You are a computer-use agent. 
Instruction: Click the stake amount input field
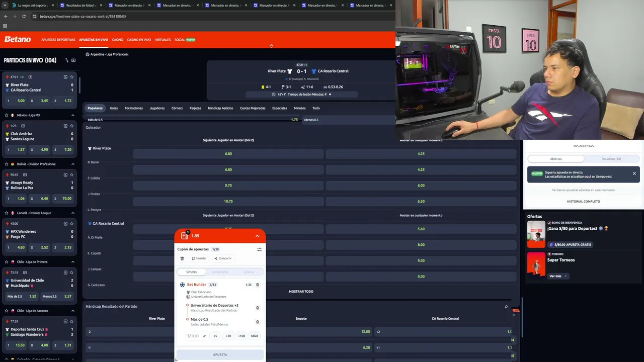[x=196, y=336]
